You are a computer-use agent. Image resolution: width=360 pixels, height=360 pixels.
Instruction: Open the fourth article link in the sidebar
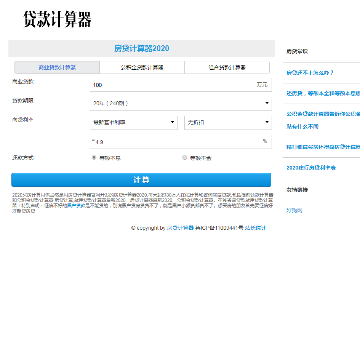323,147
